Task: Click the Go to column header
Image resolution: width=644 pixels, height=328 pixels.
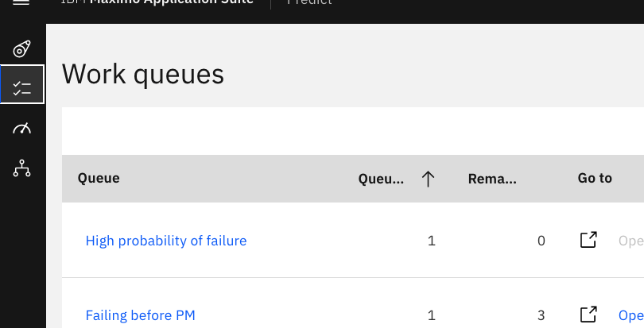Action: tap(595, 178)
